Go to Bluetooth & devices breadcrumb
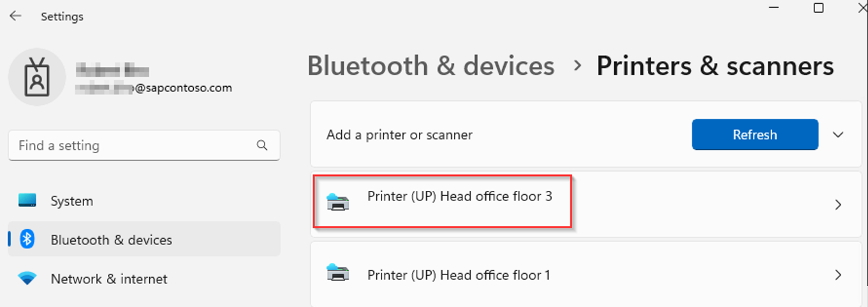 pos(430,66)
